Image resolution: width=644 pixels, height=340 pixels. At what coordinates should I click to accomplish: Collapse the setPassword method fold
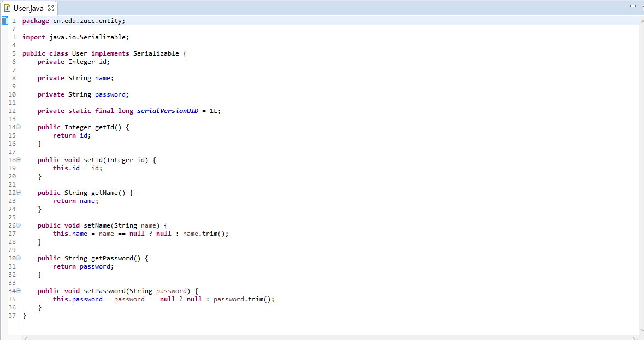pos(19,291)
